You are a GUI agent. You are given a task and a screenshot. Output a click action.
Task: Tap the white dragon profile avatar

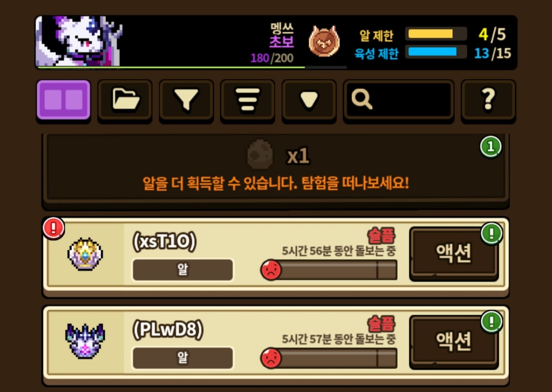(x=78, y=41)
